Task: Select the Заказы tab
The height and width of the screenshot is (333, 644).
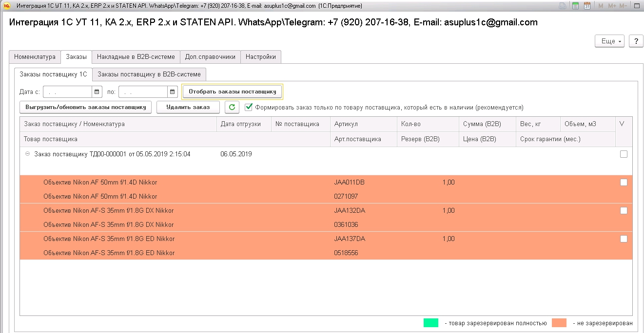Action: click(76, 57)
